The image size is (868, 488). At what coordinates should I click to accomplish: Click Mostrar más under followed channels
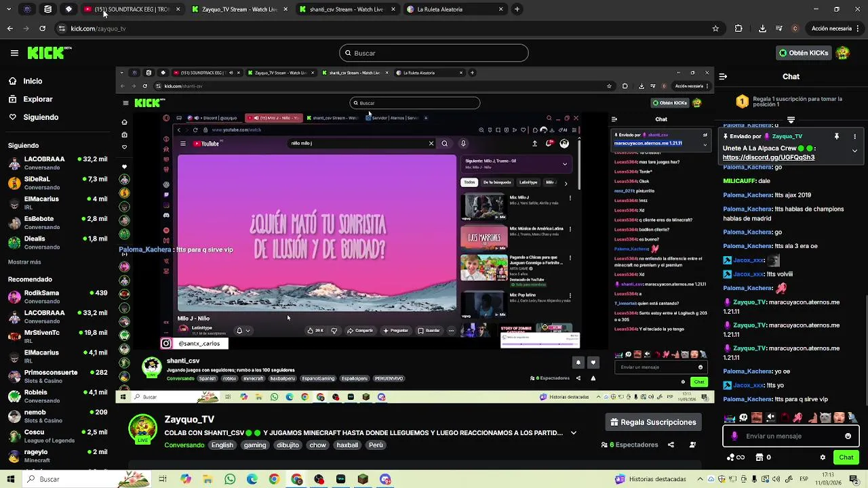point(24,262)
